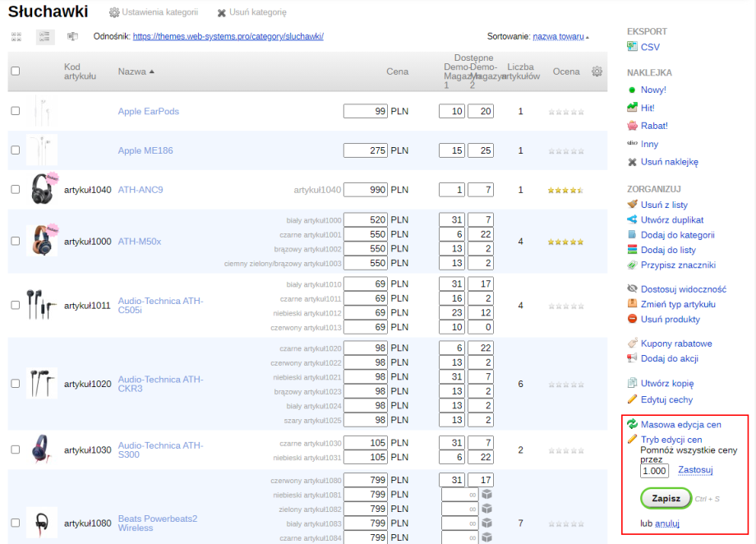Image resolution: width=756 pixels, height=544 pixels.
Task: Open Audio-Technica ATH-S300 product link
Action: point(160,450)
